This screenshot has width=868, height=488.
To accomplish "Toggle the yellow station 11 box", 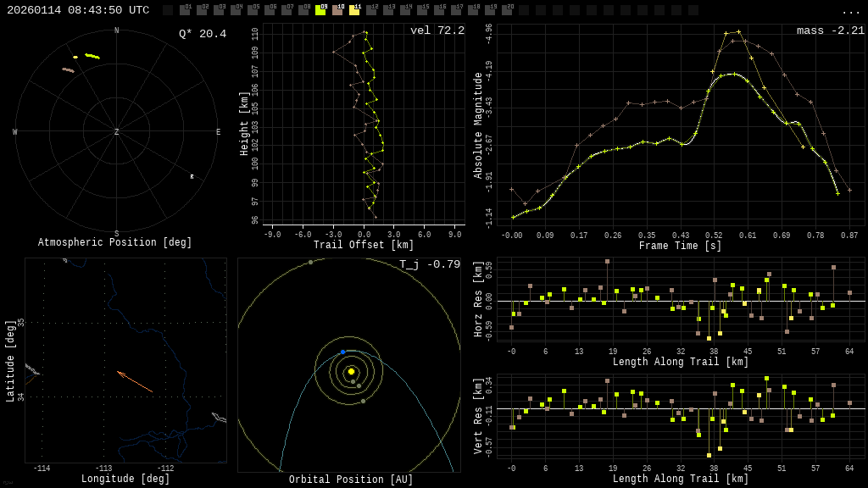I will coord(354,10).
